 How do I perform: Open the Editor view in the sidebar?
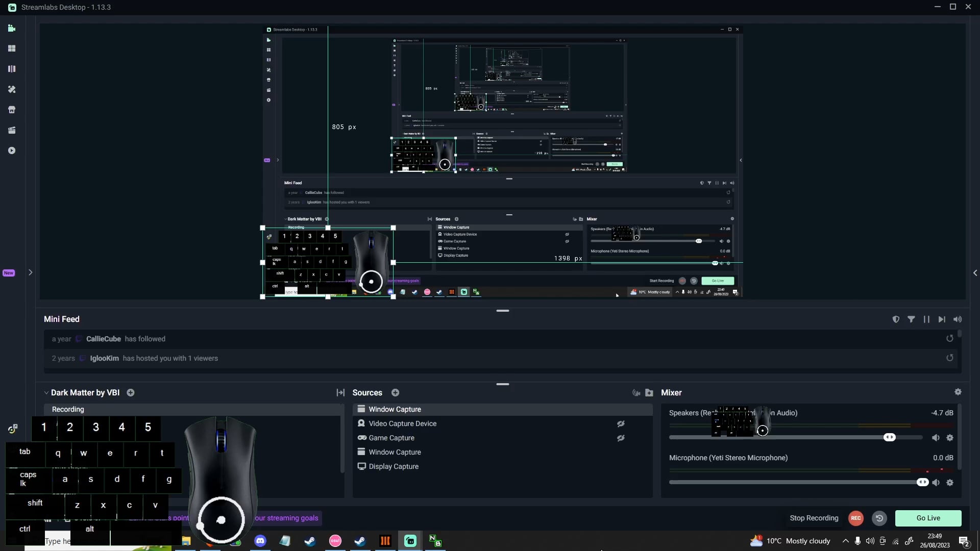point(12,29)
